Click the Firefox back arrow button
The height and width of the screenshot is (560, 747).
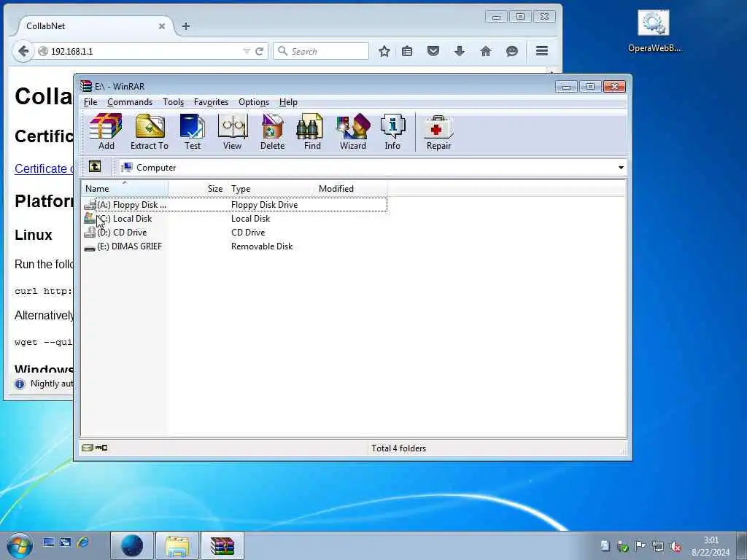[x=23, y=51]
